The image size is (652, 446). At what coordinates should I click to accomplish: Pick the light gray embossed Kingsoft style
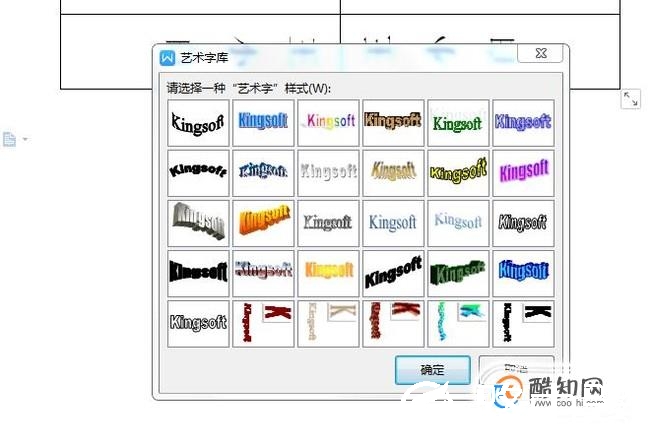click(328, 173)
